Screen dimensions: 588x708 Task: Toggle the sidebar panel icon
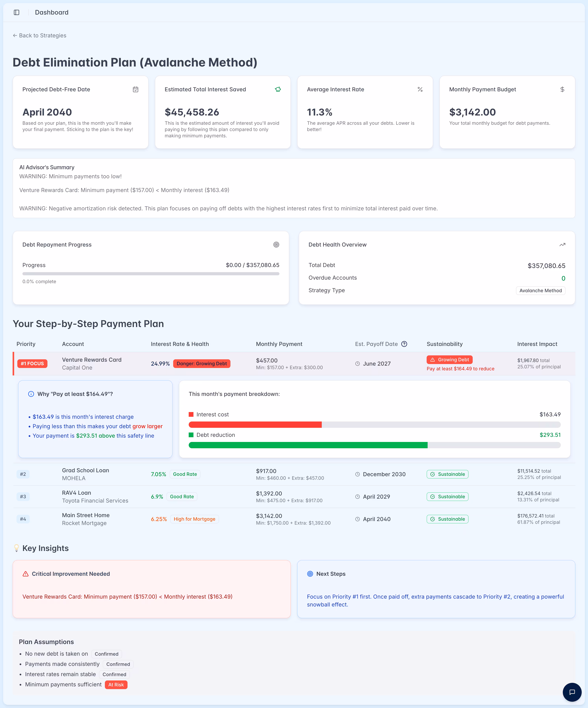(17, 12)
